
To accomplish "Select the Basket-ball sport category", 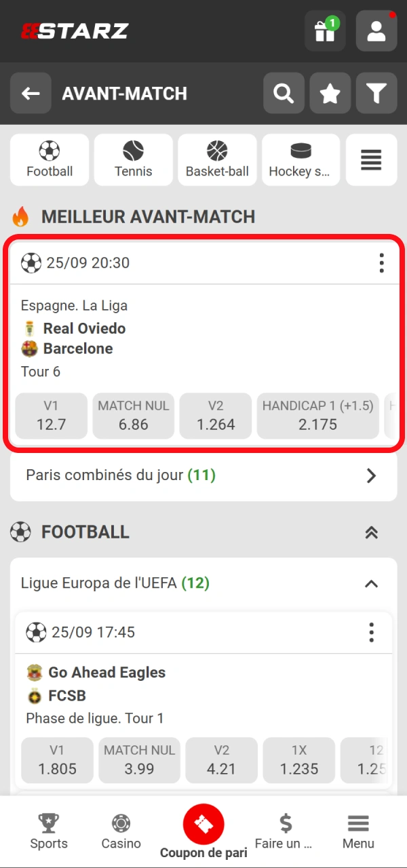I will [217, 160].
